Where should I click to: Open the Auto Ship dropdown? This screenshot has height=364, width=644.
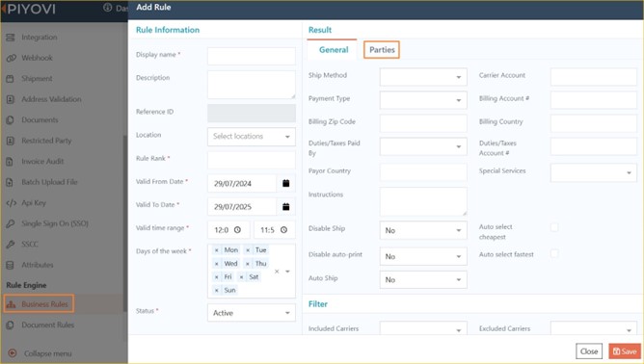[x=423, y=280]
